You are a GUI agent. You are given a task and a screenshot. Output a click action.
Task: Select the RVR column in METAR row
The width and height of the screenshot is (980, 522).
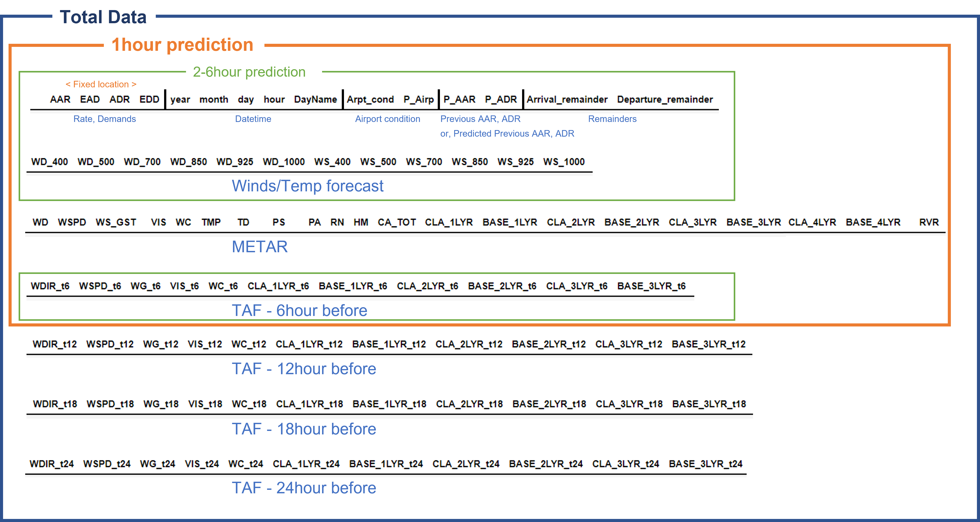point(929,222)
